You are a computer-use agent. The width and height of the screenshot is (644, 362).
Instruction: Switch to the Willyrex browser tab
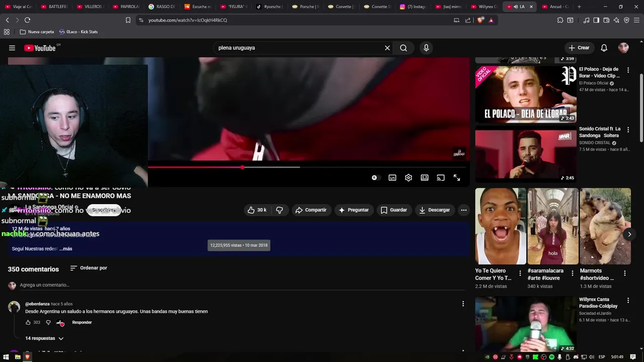pyautogui.click(x=484, y=7)
